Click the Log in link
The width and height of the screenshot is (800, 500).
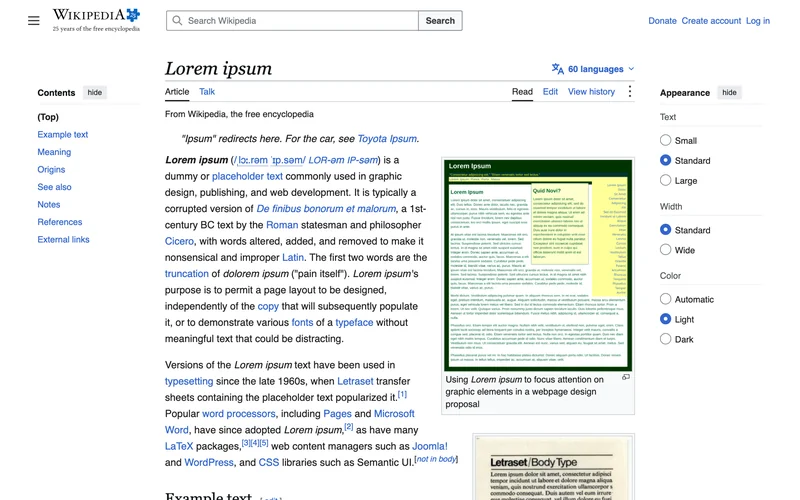(758, 21)
